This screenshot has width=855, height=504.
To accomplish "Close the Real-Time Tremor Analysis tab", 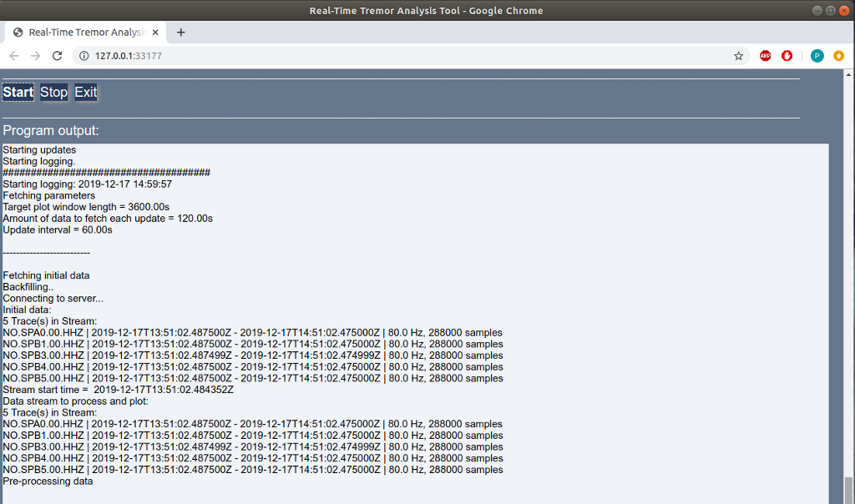I will pos(154,31).
